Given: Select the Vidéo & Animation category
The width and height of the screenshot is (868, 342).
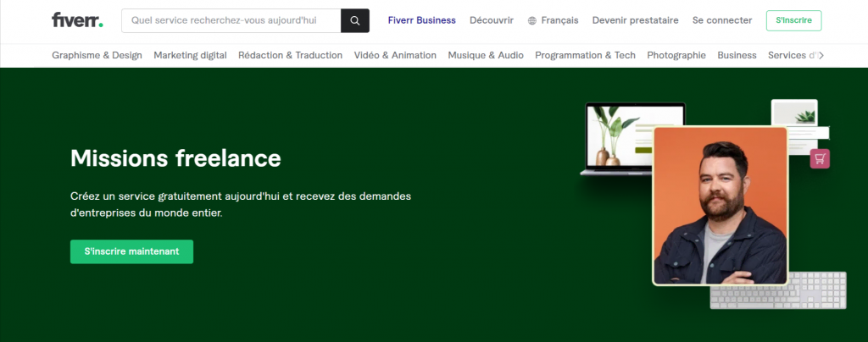Looking at the screenshot, I should [x=395, y=55].
